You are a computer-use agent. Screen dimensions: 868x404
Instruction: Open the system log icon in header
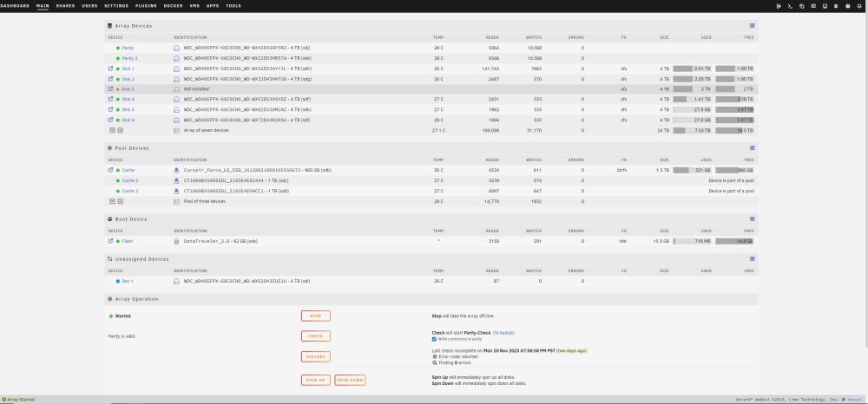click(x=836, y=6)
